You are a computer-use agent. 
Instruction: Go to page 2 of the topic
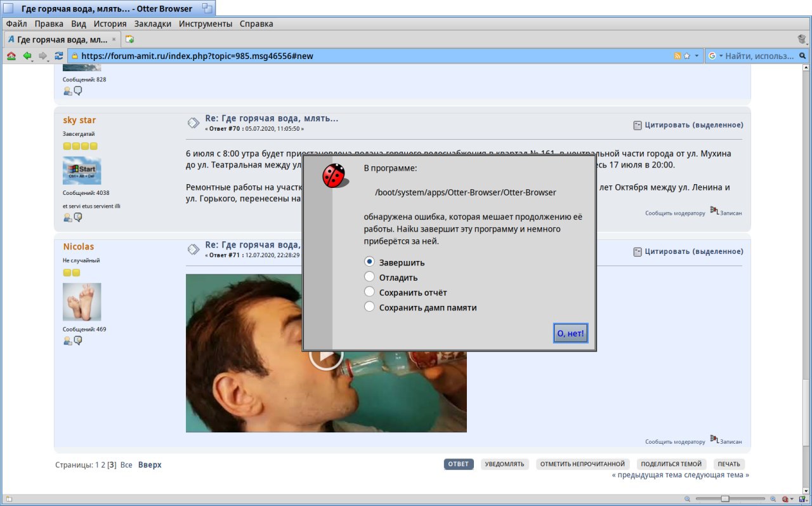click(x=103, y=465)
